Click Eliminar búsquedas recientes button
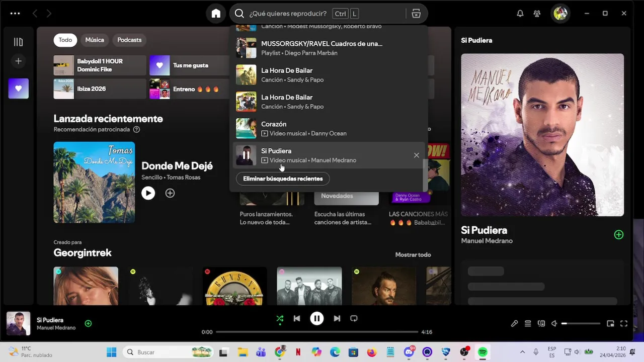Image resolution: width=644 pixels, height=362 pixels. click(x=283, y=178)
